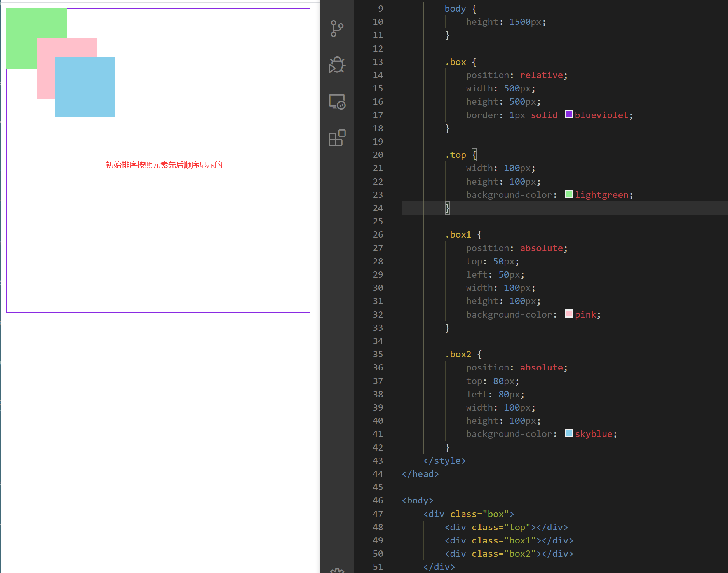Click the .top selector on line 20
This screenshot has width=728, height=573.
click(x=455, y=155)
